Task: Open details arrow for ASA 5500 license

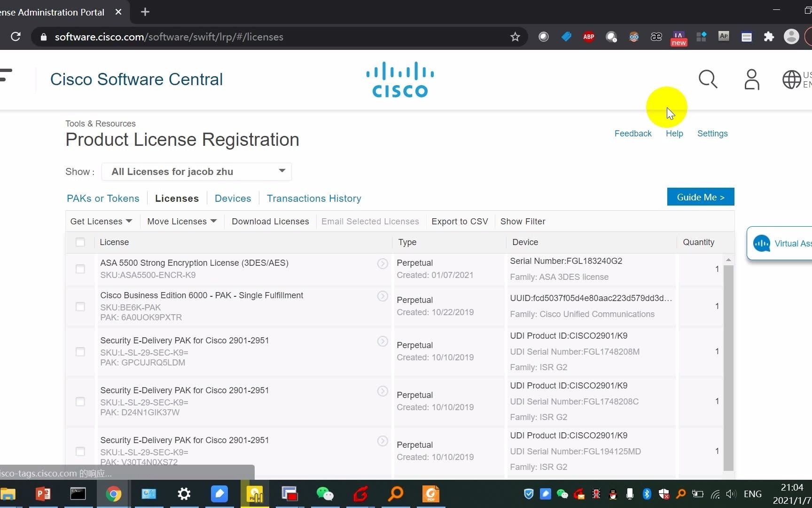Action: pyautogui.click(x=383, y=263)
